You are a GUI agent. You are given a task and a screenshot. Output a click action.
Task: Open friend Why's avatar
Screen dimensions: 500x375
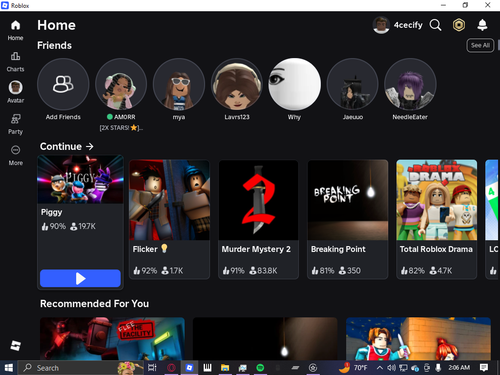click(x=295, y=84)
